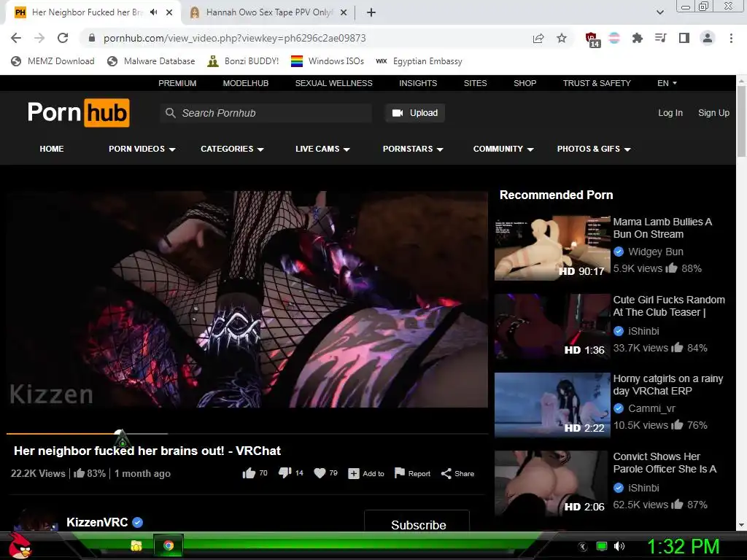This screenshot has width=747, height=560.
Task: Open the 90:17 recommended video thumbnail
Action: 552,248
